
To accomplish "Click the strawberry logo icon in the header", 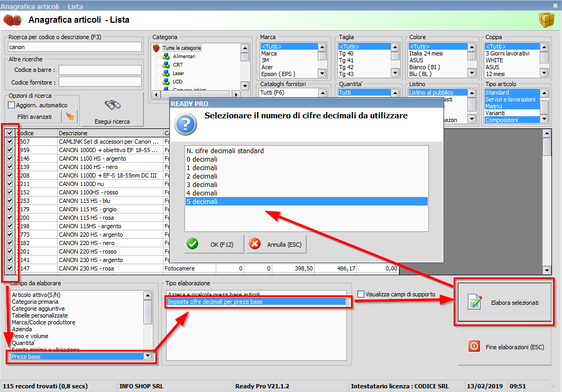I will pos(13,20).
